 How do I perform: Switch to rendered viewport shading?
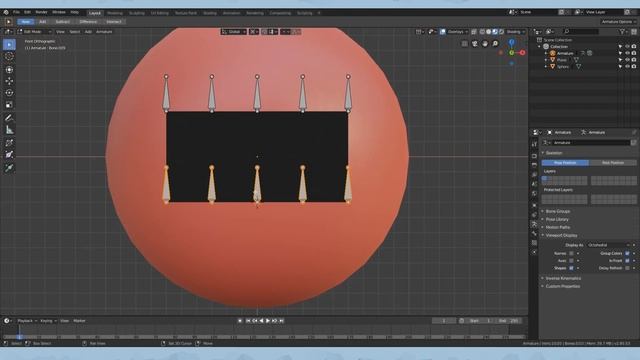click(x=501, y=31)
